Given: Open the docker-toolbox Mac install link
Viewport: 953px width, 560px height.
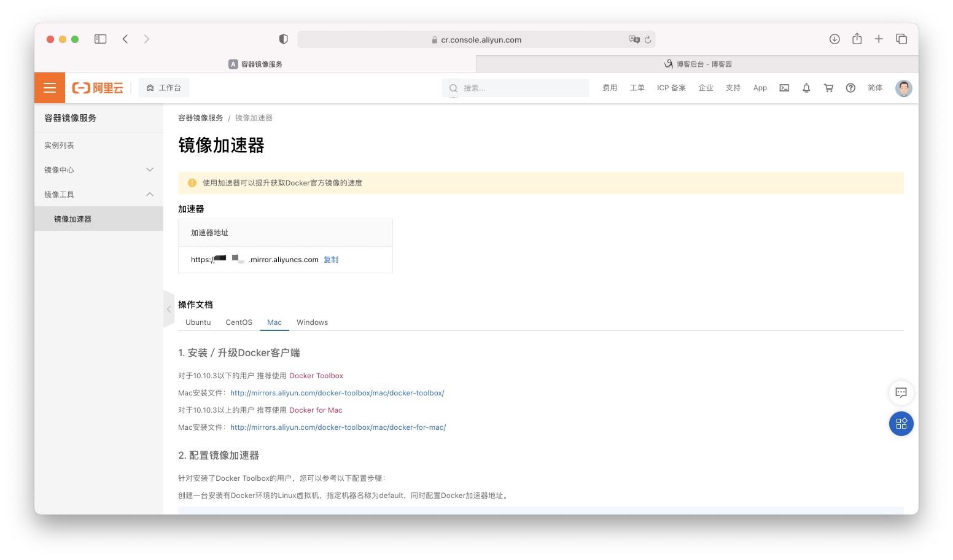Looking at the screenshot, I should (x=337, y=393).
